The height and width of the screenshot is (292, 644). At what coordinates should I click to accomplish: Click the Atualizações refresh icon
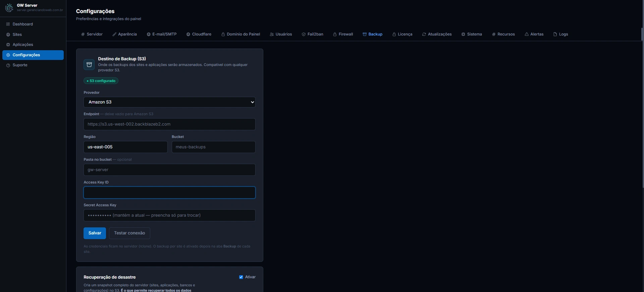424,34
